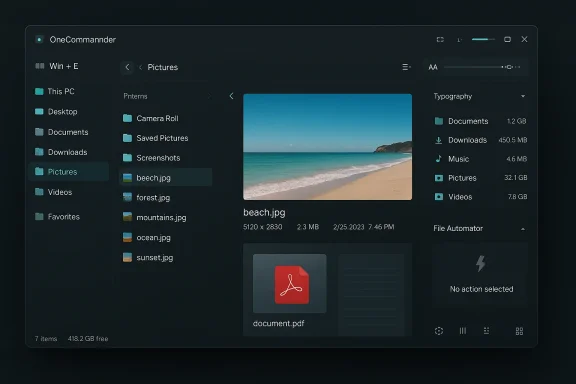Switch to grid view icon

tap(519, 331)
